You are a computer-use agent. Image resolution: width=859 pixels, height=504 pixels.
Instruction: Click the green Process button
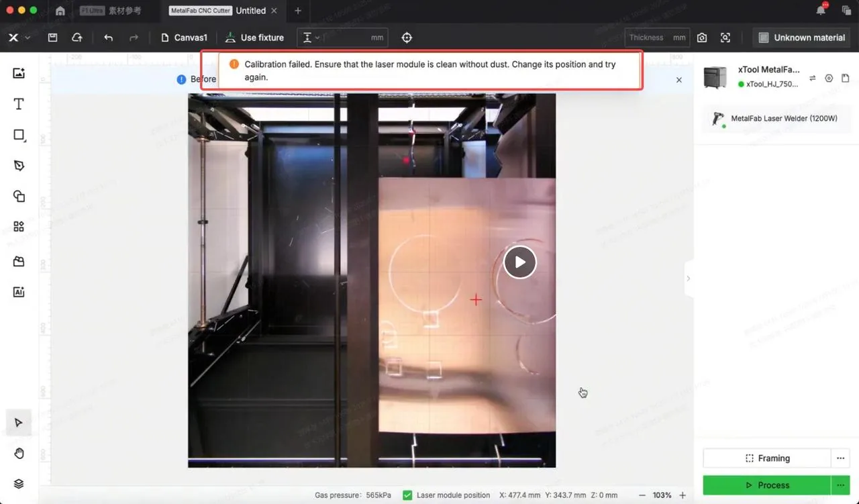767,485
